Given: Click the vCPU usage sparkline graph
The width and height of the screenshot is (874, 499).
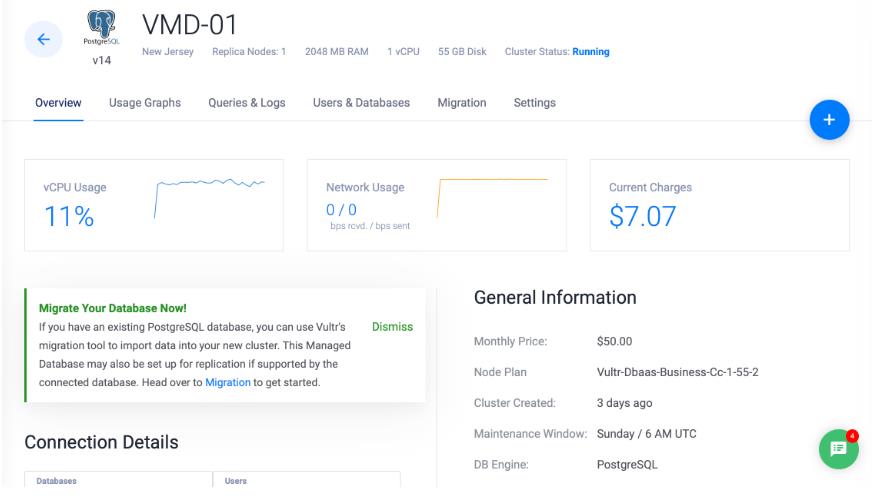Looking at the screenshot, I should (209, 197).
